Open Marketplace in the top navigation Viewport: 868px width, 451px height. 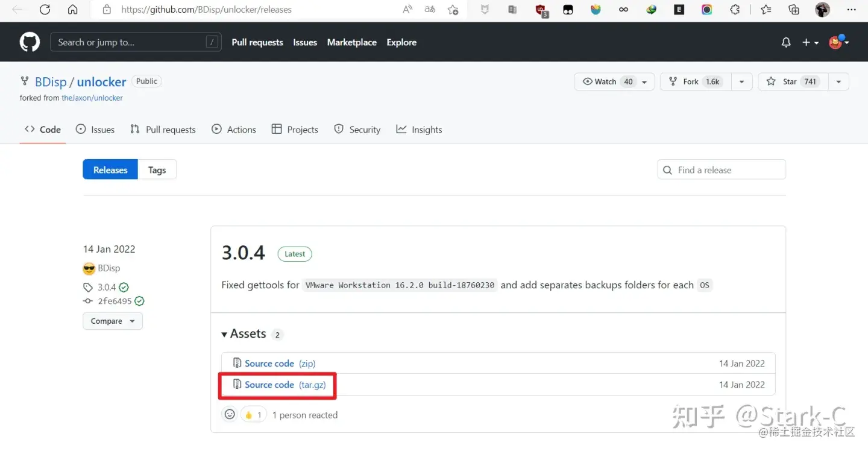(352, 42)
